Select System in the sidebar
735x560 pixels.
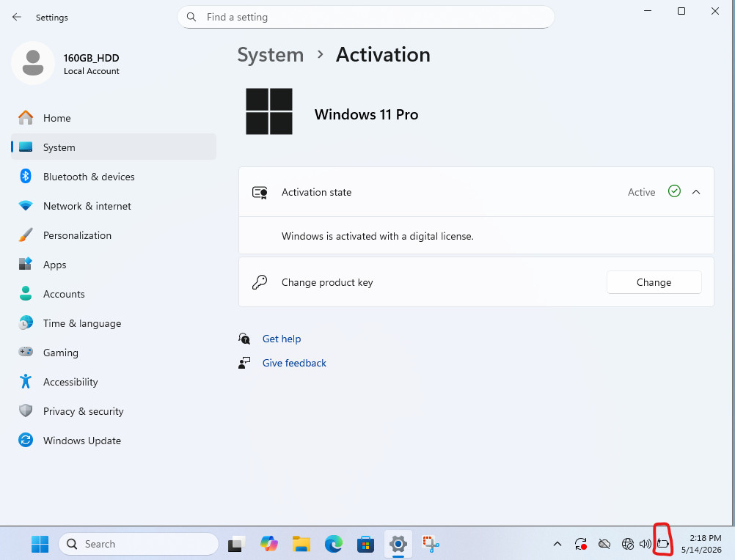point(114,147)
